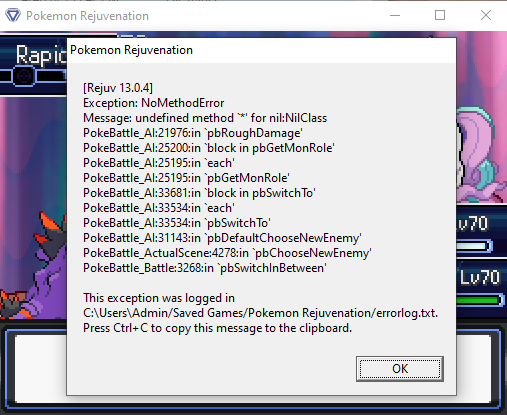Click the round status emblem under Rapi name

coord(24,76)
